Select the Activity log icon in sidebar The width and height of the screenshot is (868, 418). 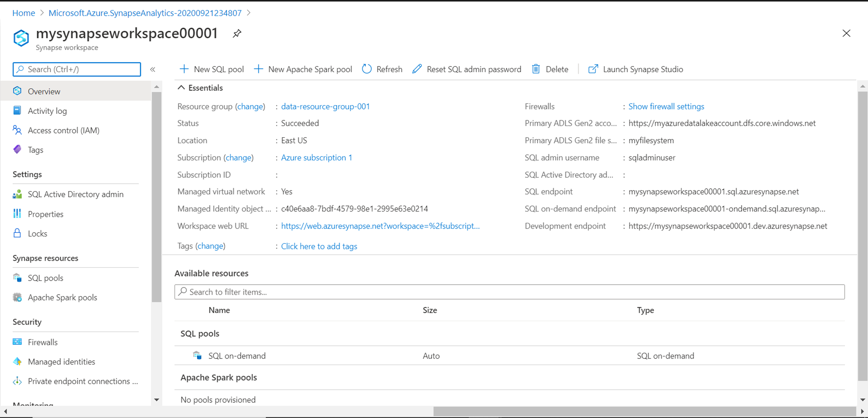coord(17,110)
